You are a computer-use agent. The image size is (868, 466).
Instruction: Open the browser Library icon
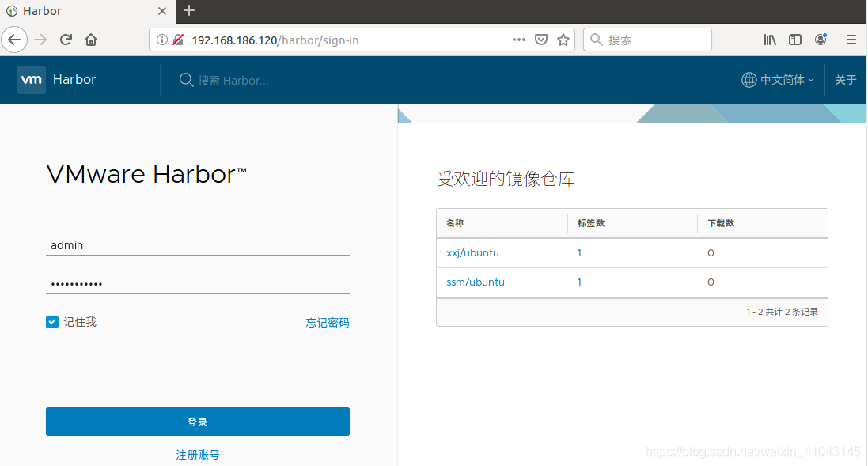click(x=770, y=40)
